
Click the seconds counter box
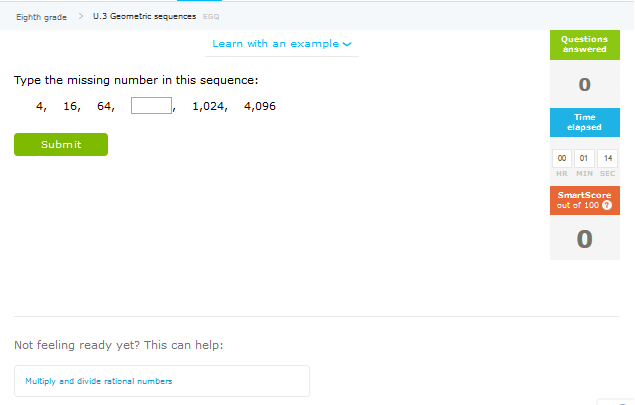click(x=607, y=158)
